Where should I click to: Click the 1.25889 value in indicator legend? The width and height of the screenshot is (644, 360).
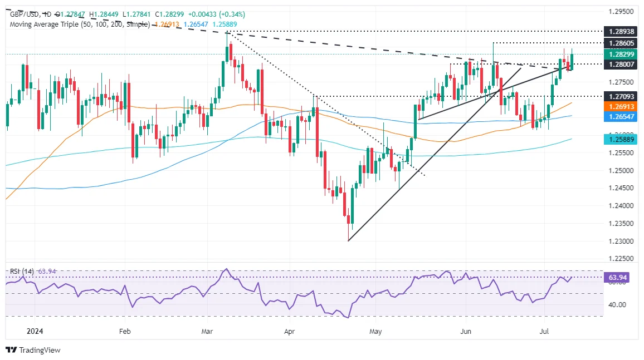[x=225, y=24]
